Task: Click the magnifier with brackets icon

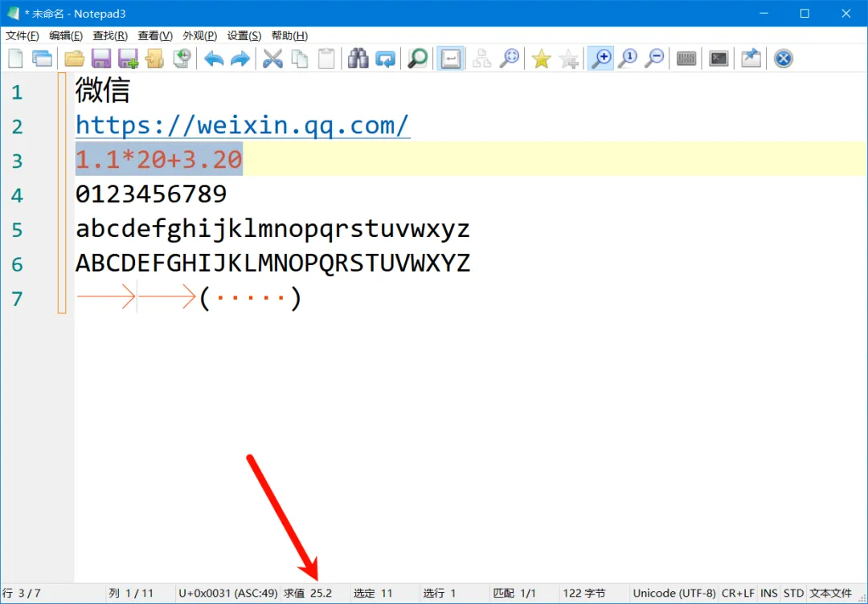Action: (x=509, y=59)
